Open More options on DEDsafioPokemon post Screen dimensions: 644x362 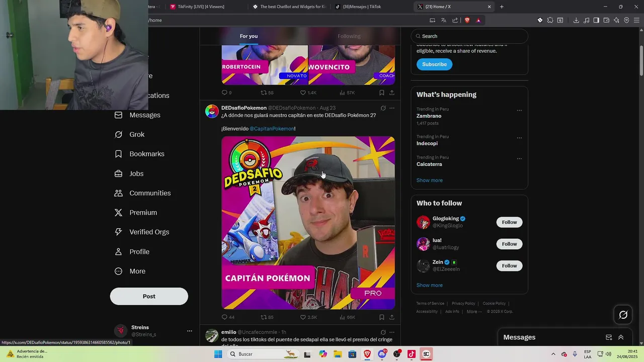coord(392,108)
